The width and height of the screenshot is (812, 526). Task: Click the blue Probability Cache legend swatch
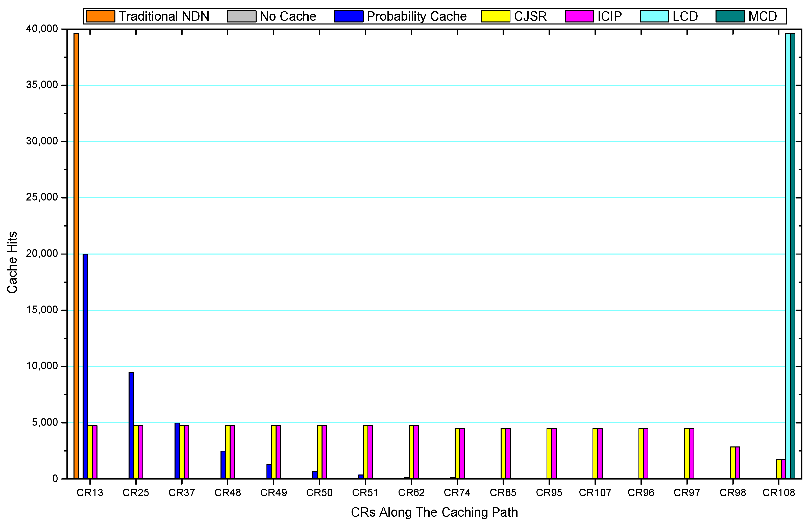[348, 16]
